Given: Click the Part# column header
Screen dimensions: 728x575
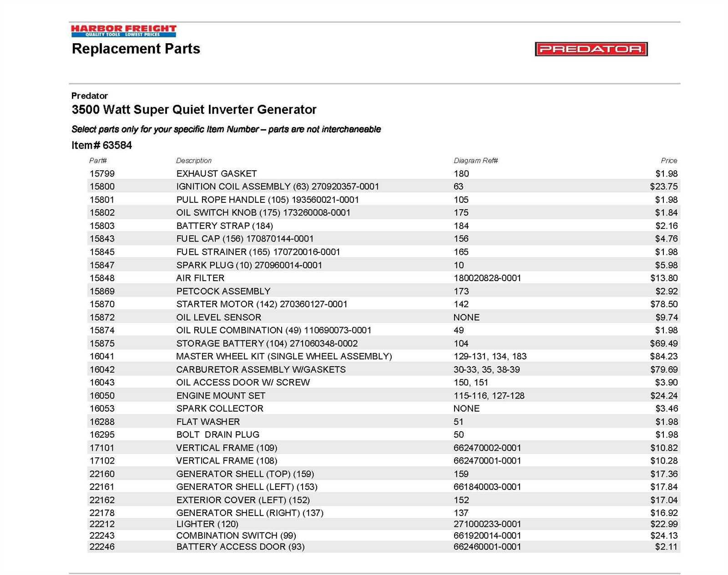Looking at the screenshot, I should [x=98, y=161].
